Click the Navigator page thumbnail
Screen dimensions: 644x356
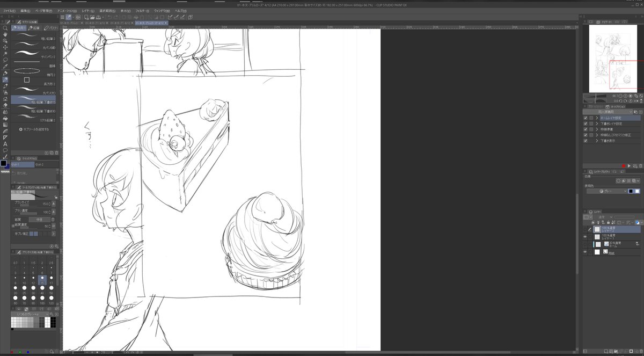(x=613, y=59)
